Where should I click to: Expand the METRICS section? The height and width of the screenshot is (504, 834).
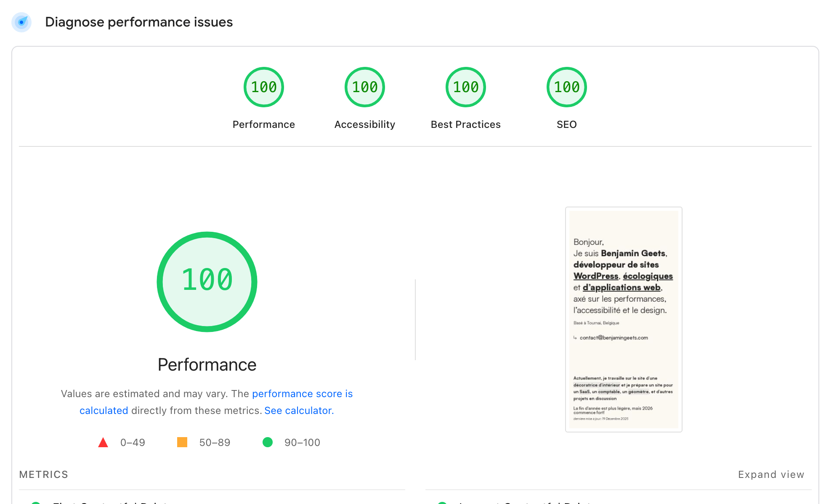43,474
